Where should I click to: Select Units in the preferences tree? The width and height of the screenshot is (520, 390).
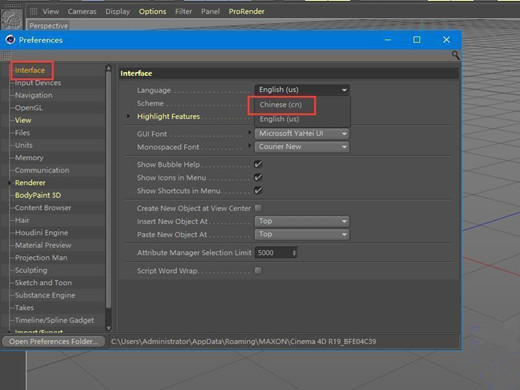pos(23,145)
